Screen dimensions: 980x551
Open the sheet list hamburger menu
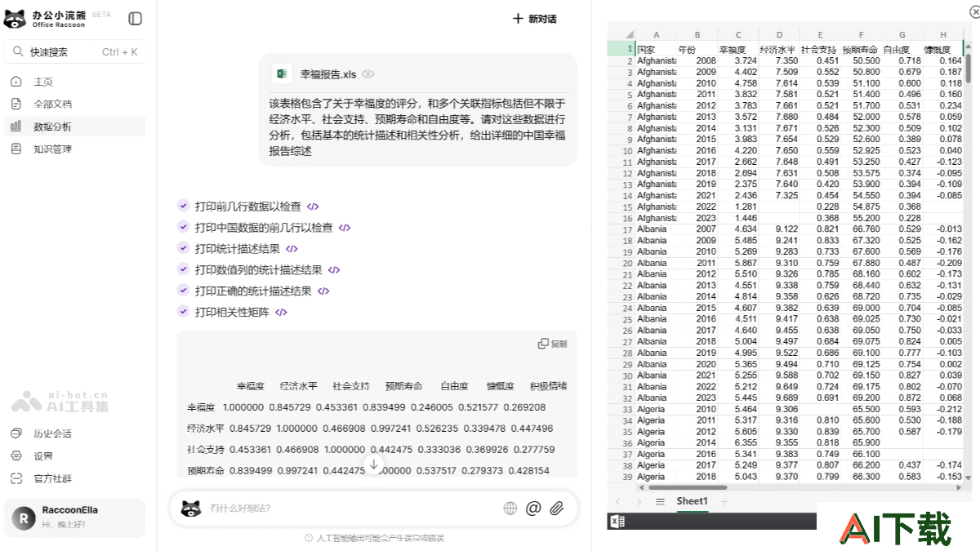click(x=660, y=501)
